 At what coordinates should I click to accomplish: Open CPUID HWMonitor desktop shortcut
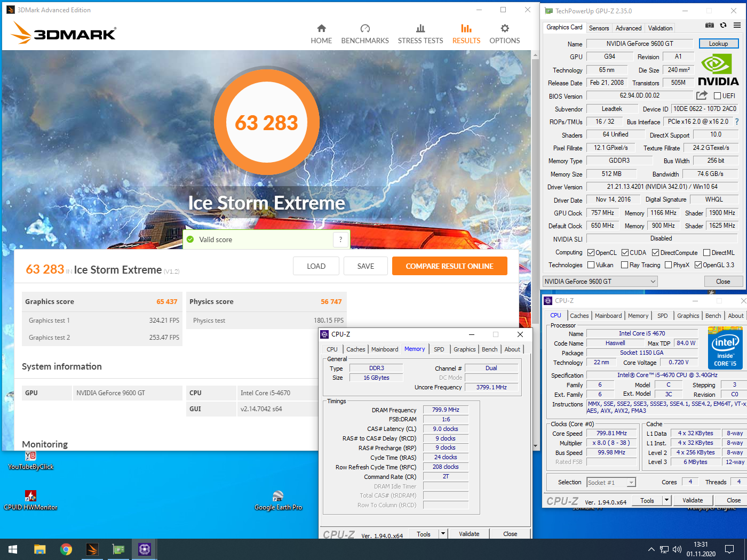[x=30, y=501]
